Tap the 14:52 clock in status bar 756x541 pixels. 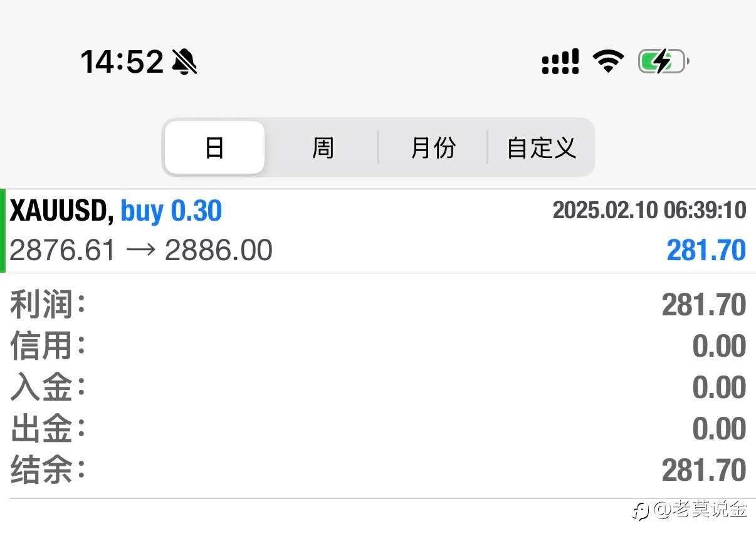[x=122, y=61]
